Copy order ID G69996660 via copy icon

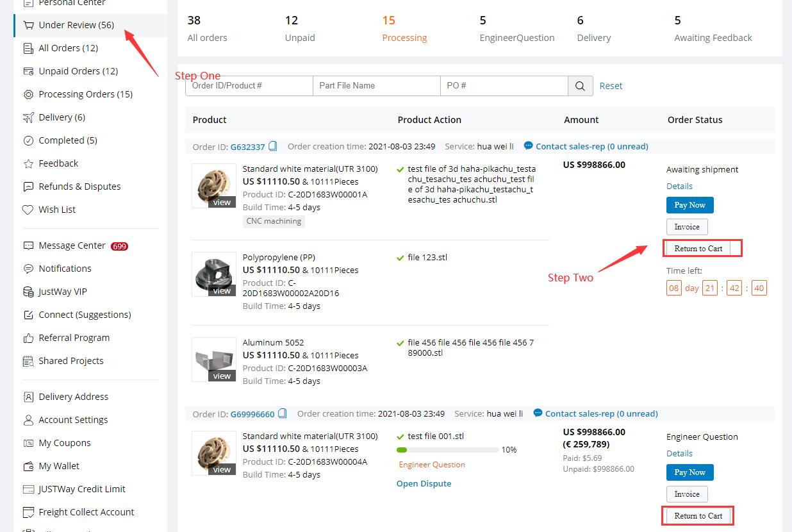tap(283, 413)
